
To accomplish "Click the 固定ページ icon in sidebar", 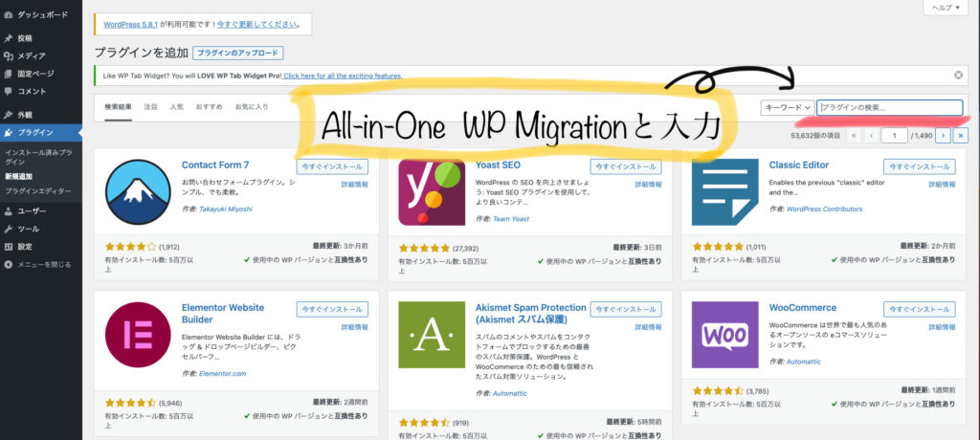I will tap(8, 73).
